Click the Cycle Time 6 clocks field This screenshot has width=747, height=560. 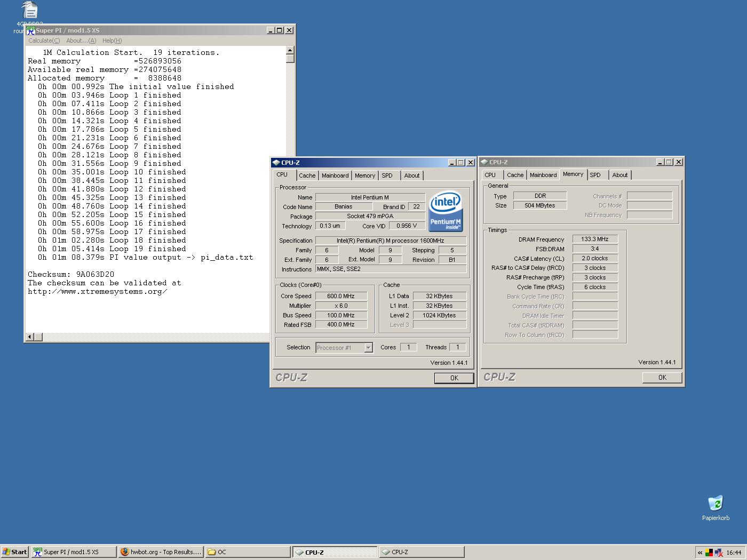point(595,287)
